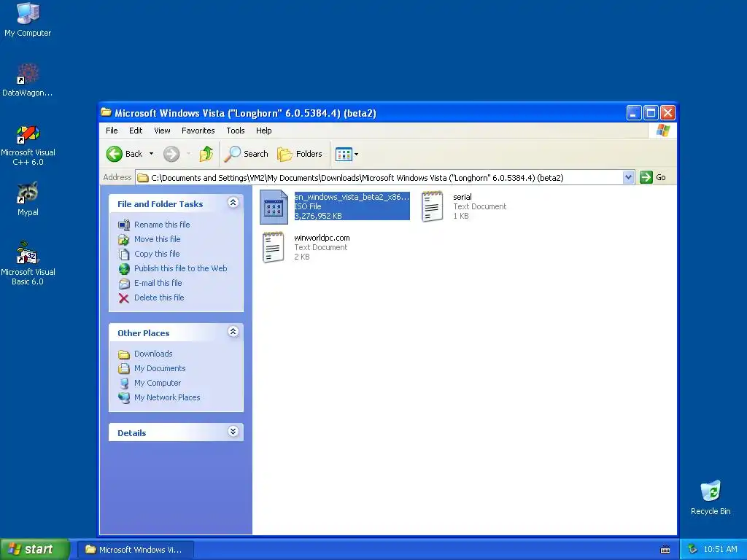Go Up one folder level
747x560 pixels.
click(x=206, y=154)
